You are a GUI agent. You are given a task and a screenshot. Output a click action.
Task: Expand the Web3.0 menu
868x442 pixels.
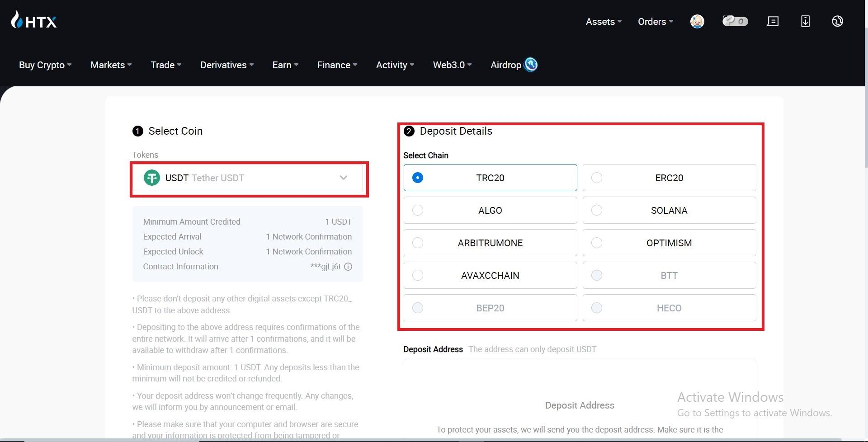click(x=452, y=65)
